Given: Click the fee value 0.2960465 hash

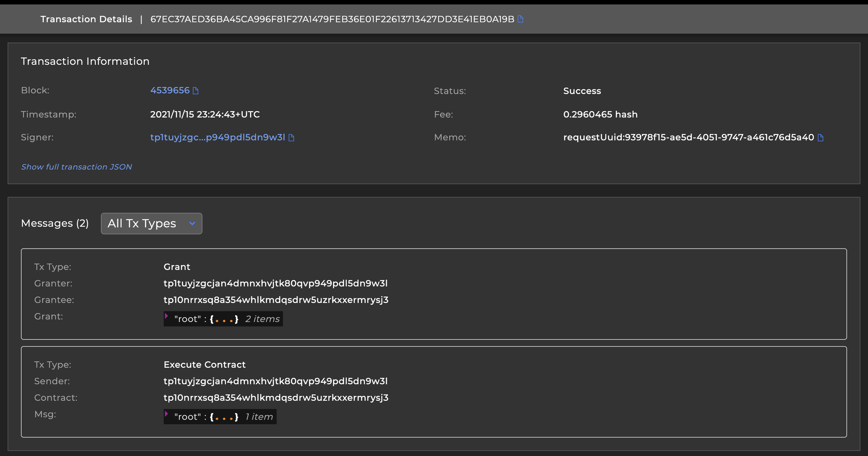Looking at the screenshot, I should click(601, 114).
